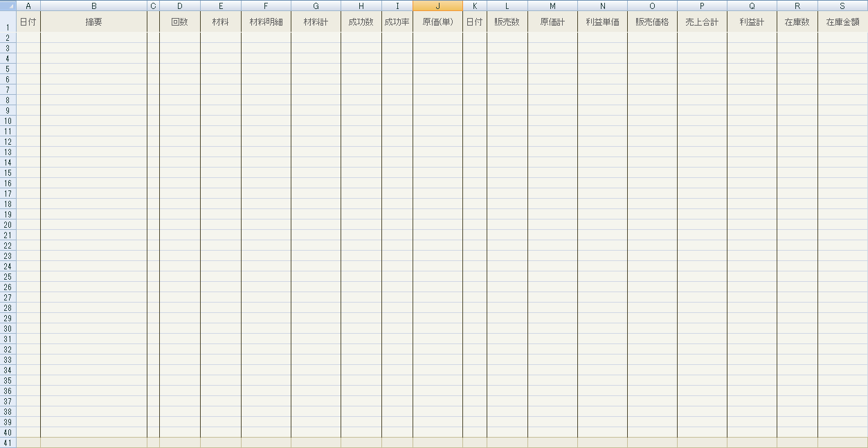Click the 在庫数 header cell

tap(797, 21)
